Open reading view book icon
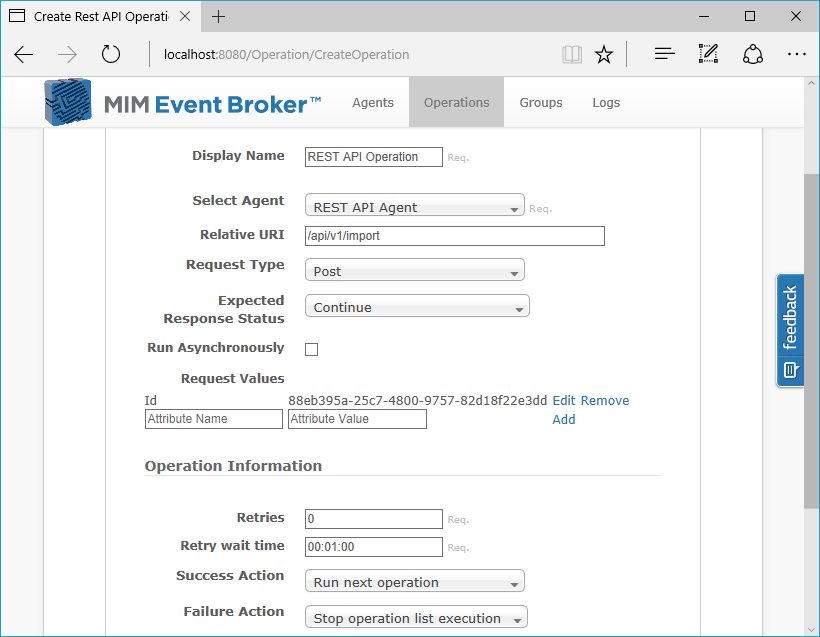The width and height of the screenshot is (820, 637). 572,54
